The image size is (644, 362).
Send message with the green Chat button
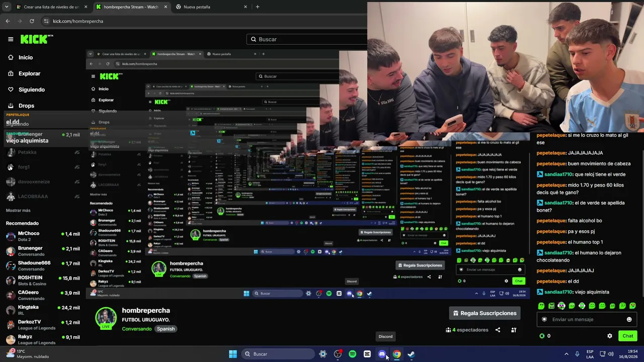tap(627, 336)
